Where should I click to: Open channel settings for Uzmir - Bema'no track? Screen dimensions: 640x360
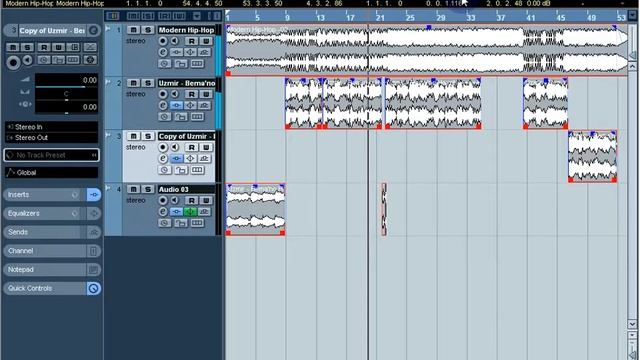(163, 105)
